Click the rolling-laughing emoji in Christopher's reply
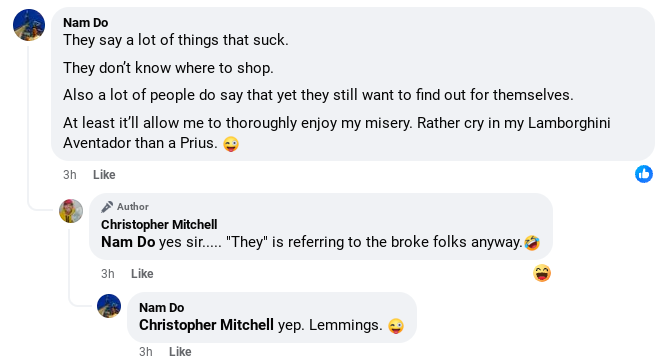663x362 pixels. point(532,243)
